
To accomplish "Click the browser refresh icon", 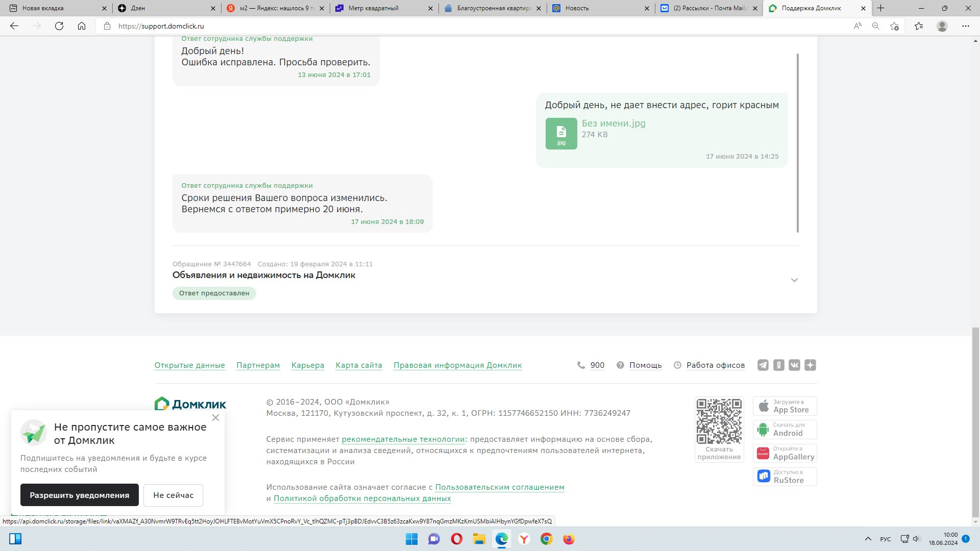I will pyautogui.click(x=59, y=26).
